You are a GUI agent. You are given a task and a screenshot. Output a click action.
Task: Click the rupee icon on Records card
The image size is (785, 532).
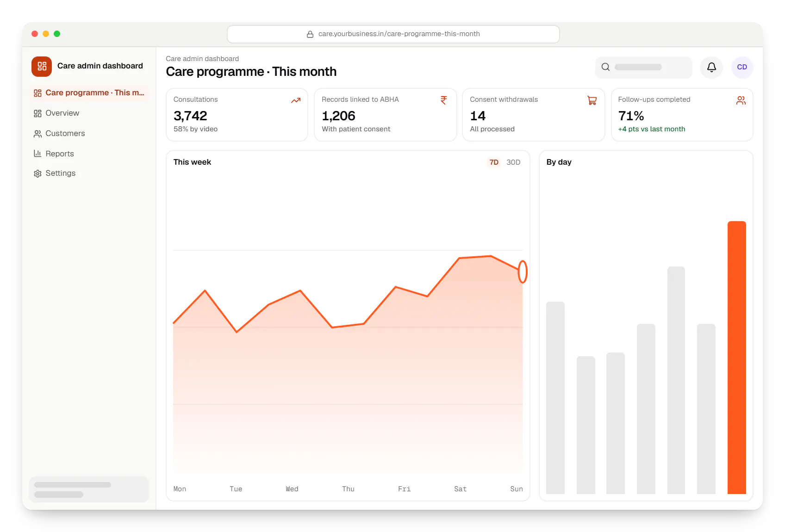pos(444,100)
